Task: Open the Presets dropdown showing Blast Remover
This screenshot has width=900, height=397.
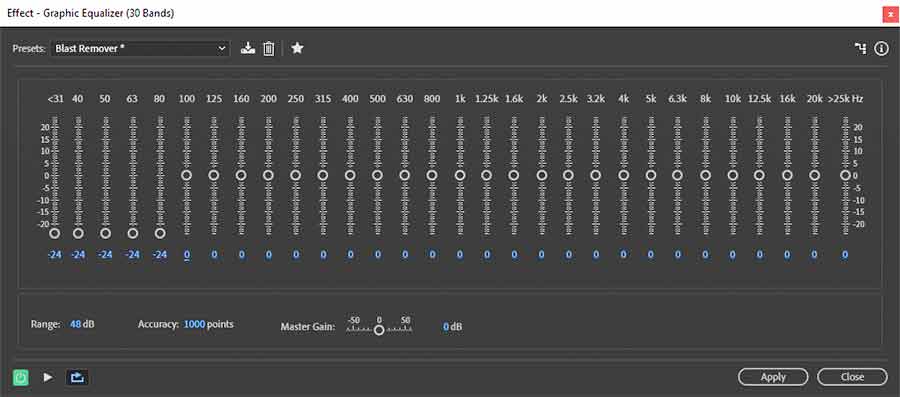Action: [x=140, y=49]
